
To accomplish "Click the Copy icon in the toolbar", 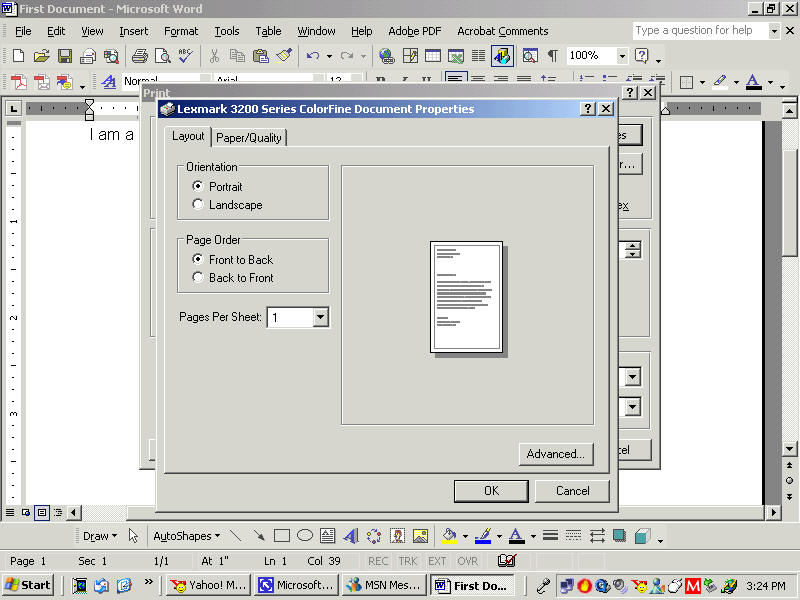I will [237, 56].
